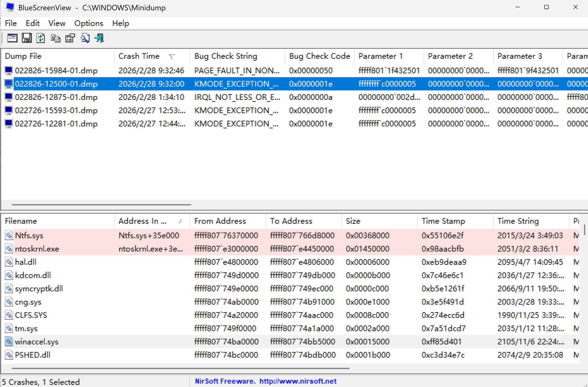Viewport: 588px width, 387px height.
Task: Click the lower pane horizontal scrollbar
Action: [x=181, y=368]
